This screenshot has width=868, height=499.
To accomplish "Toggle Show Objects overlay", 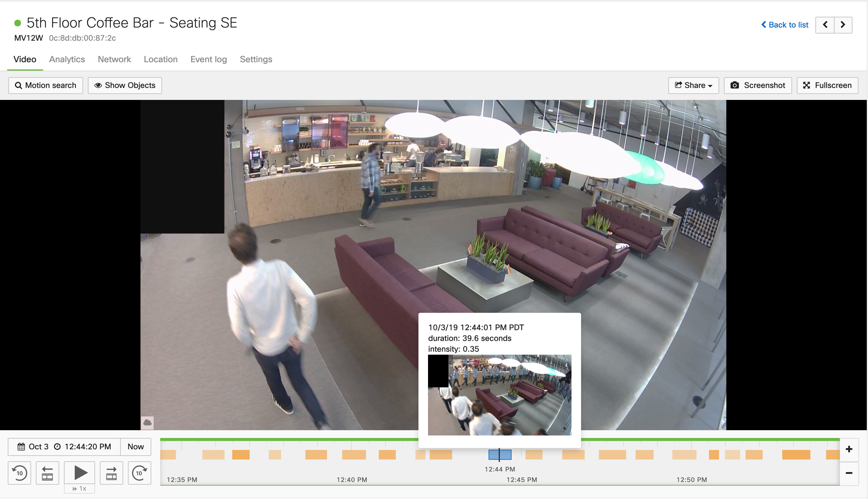I will click(x=125, y=85).
